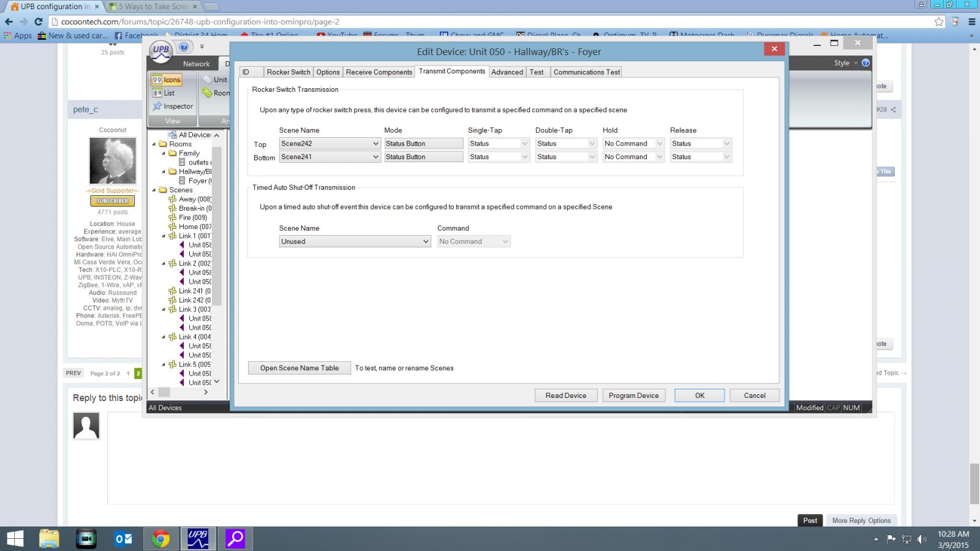Viewport: 980px width, 551px height.
Task: Open the Help question-mark icon
Action: [x=183, y=47]
